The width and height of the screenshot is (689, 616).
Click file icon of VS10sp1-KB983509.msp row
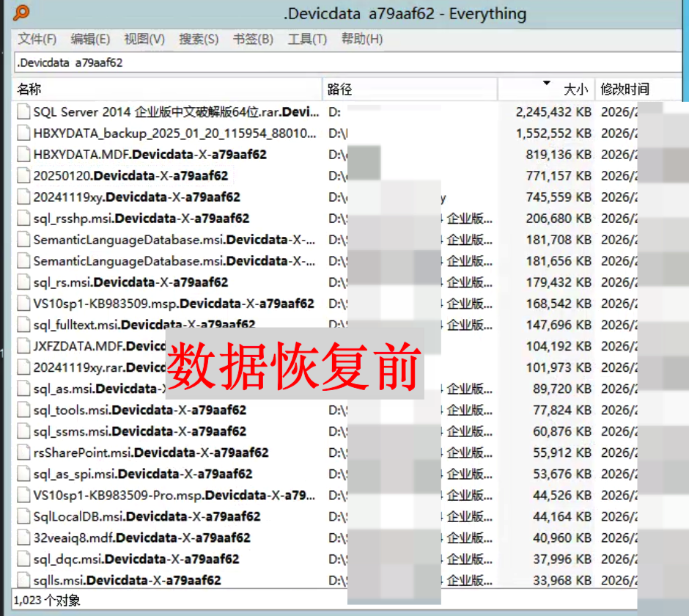pyautogui.click(x=23, y=304)
